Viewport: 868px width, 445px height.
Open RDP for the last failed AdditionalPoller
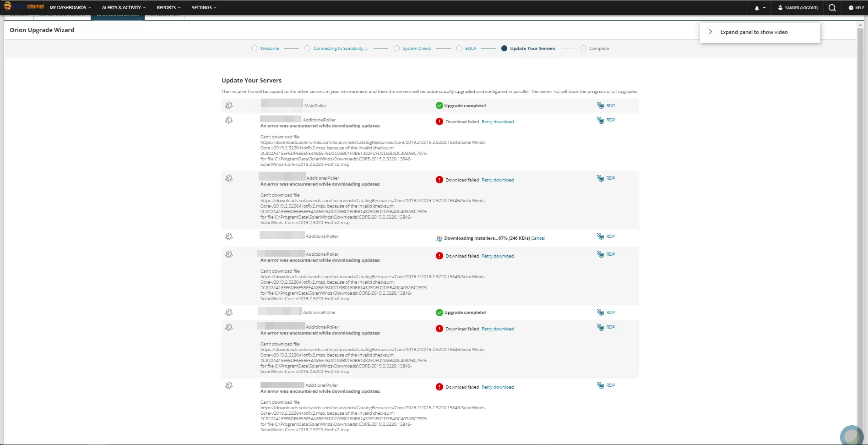click(606, 385)
